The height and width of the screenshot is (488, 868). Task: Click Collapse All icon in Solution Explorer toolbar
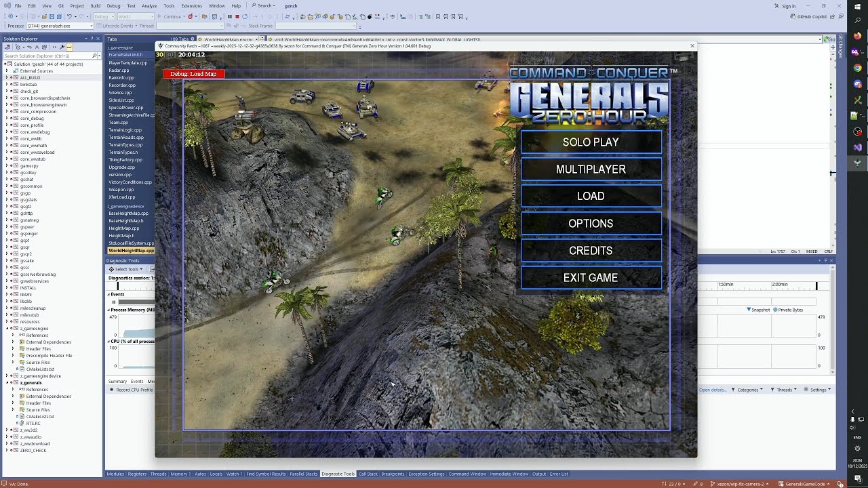tap(37, 47)
